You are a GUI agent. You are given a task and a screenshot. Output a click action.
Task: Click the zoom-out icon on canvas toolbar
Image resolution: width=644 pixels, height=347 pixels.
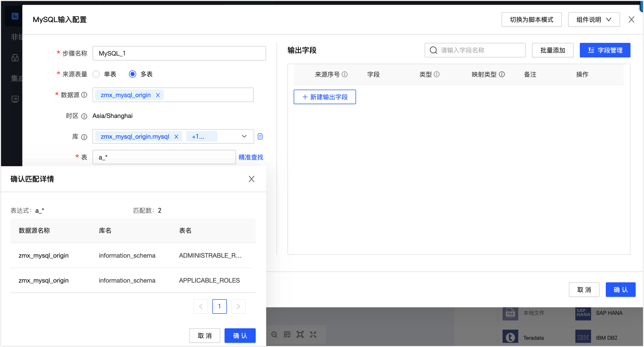(274, 335)
